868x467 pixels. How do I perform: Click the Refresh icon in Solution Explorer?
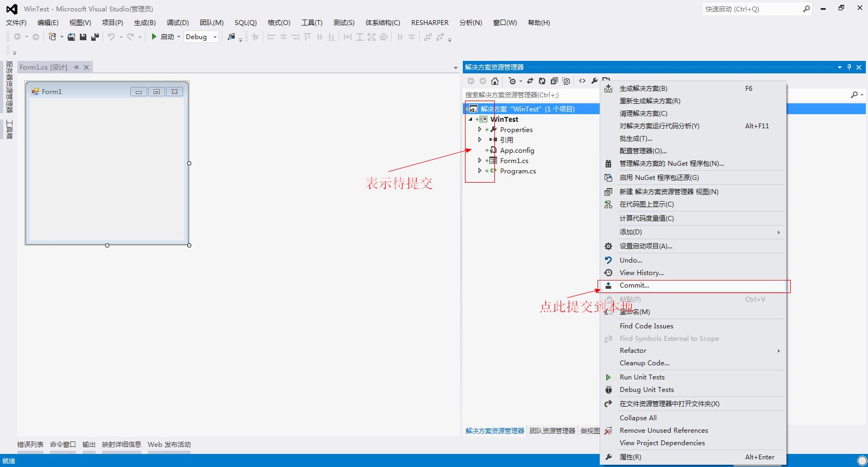pos(542,81)
